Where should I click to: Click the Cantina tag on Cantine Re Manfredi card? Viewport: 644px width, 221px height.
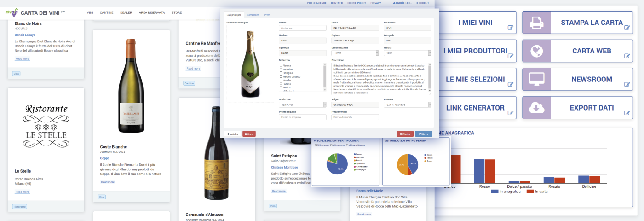point(189,83)
